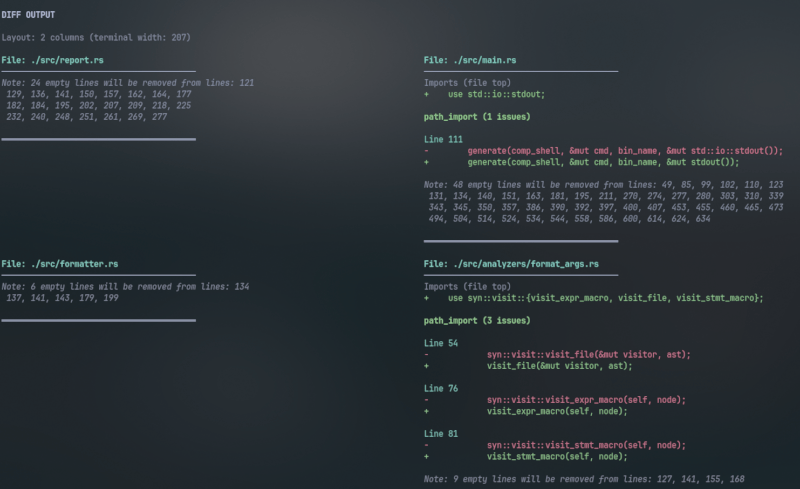Jump to Line 111 label
Viewport: 800px width, 489px height.
444,139
